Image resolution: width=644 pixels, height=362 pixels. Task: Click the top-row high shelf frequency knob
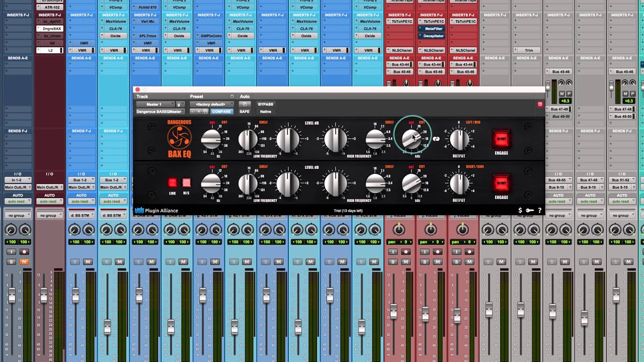(x=375, y=139)
